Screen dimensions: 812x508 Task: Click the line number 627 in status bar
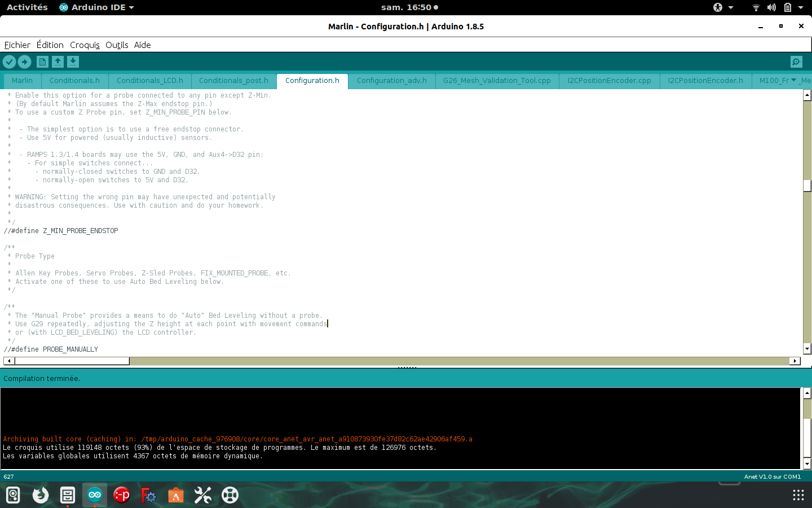pos(8,477)
